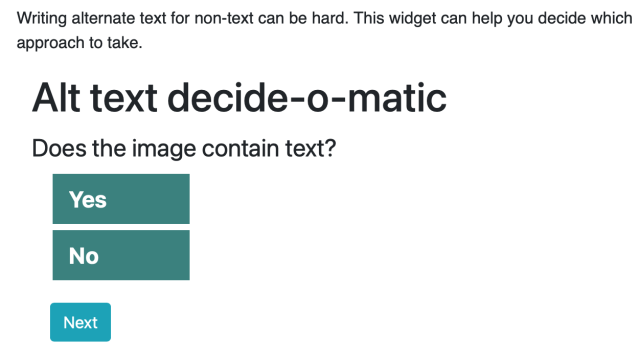This screenshot has width=640, height=360.
Task: Select the No answer option
Action: pyautogui.click(x=121, y=255)
